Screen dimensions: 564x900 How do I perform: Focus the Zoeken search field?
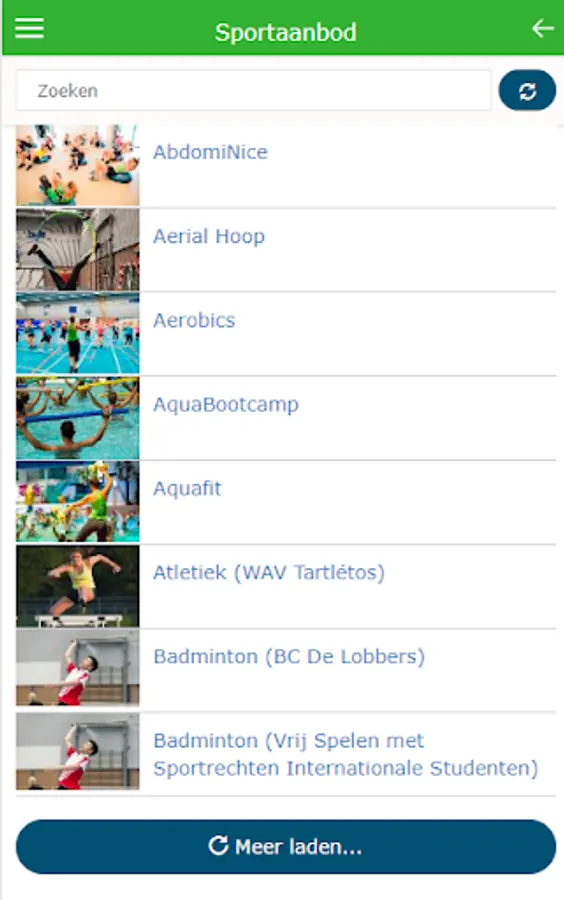(x=253, y=91)
